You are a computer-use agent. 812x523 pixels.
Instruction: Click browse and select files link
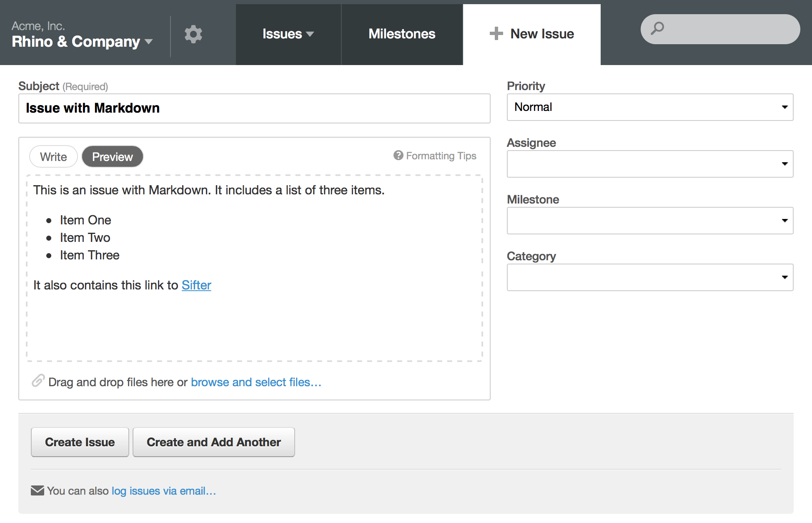click(256, 382)
